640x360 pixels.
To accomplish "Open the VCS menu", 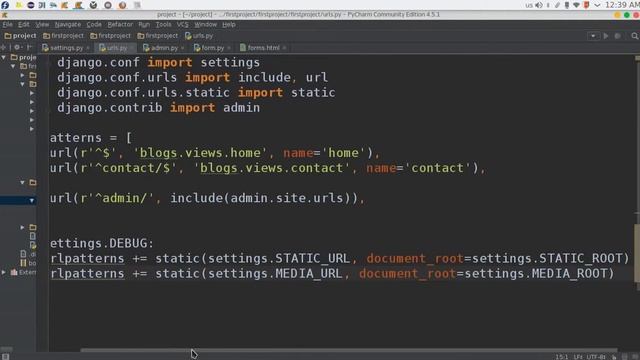I will point(182,25).
